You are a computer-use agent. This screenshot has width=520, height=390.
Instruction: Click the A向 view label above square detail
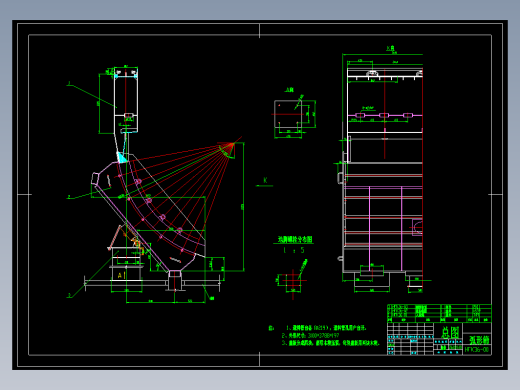[289, 90]
